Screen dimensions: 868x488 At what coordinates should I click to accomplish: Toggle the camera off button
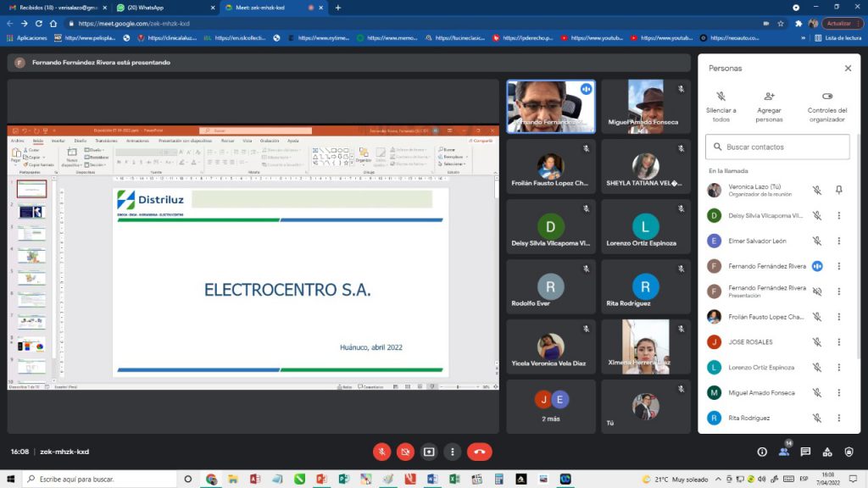pyautogui.click(x=406, y=452)
